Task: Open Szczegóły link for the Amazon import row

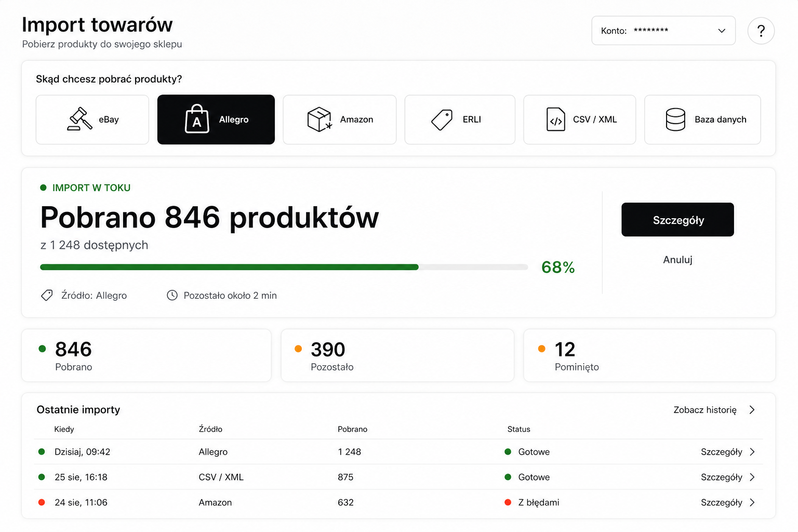Action: pyautogui.click(x=721, y=502)
